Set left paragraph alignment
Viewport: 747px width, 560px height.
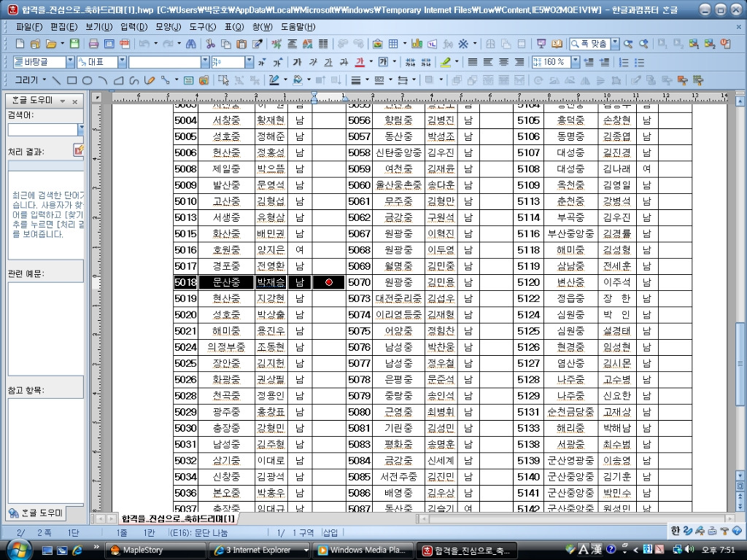(488, 62)
